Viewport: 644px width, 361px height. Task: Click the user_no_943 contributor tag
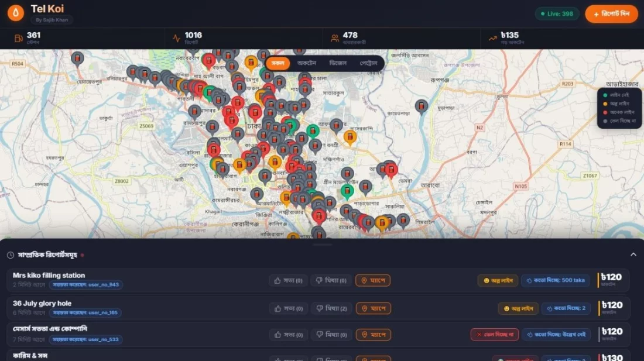(x=85, y=285)
